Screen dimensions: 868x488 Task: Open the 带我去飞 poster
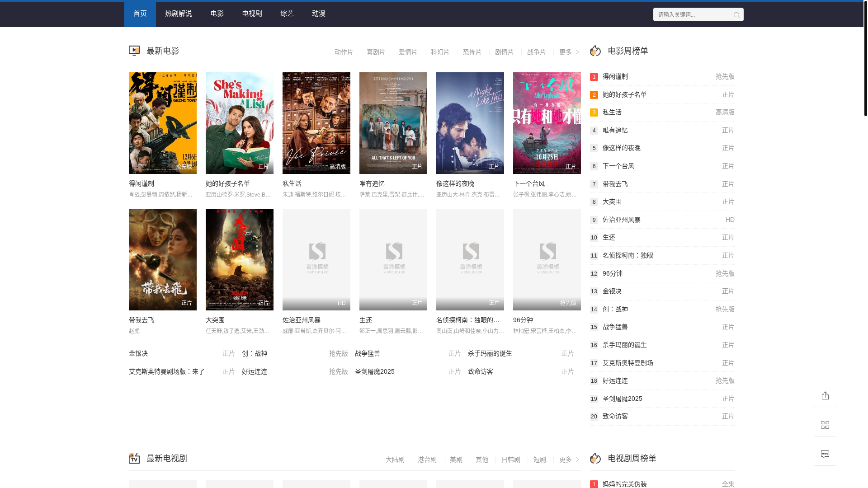point(163,259)
